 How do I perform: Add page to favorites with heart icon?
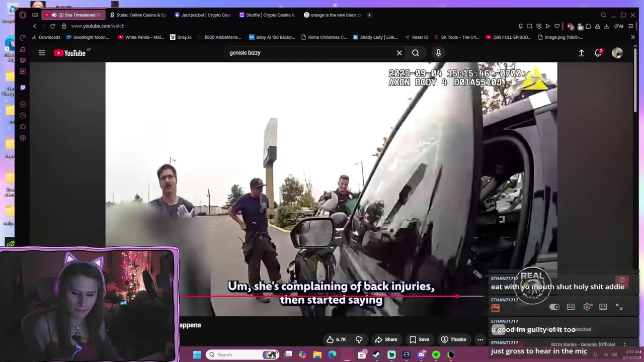click(x=557, y=26)
